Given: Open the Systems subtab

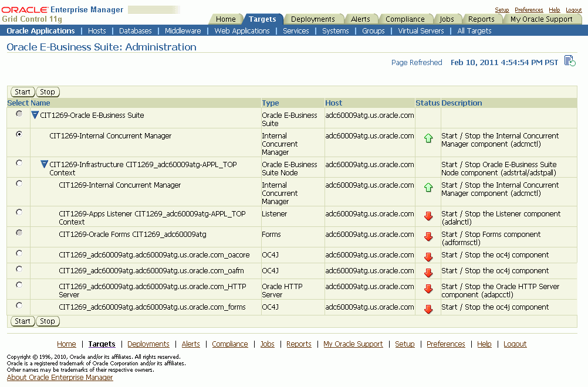Looking at the screenshot, I should click(x=336, y=30).
